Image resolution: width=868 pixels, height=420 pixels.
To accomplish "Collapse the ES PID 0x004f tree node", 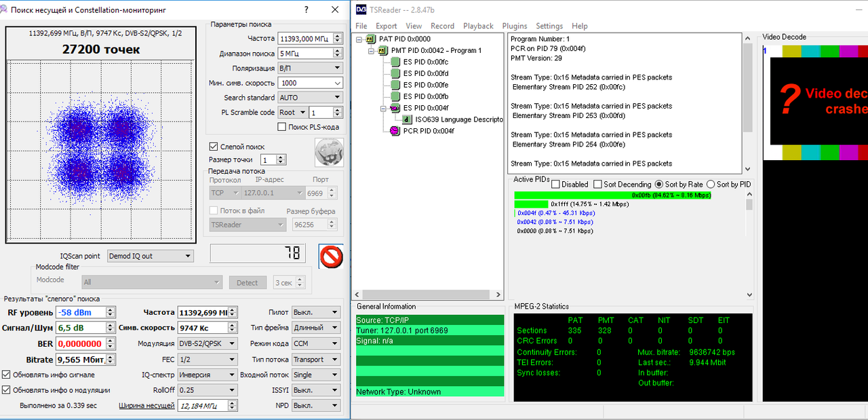I will (x=384, y=109).
